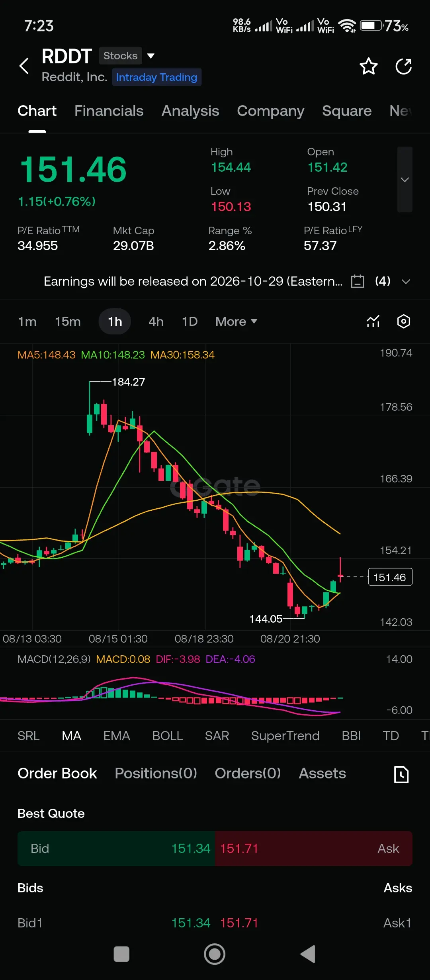
Task: Open the Stocks type dropdown
Action: 127,56
